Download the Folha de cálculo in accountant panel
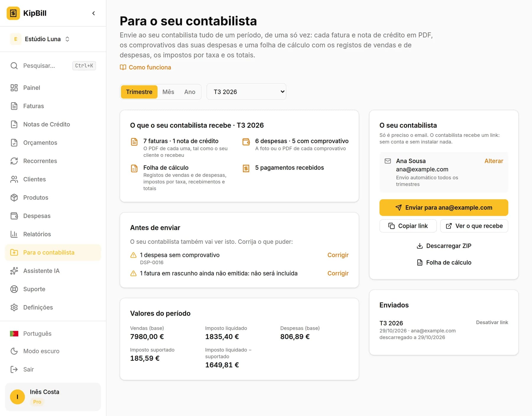Screen dimensions: 532x416 [444, 262]
